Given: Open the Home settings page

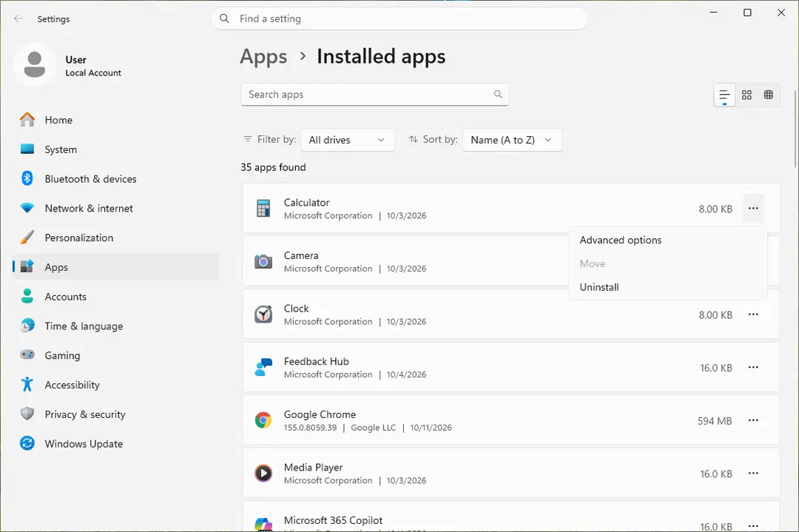Looking at the screenshot, I should [x=115, y=121].
